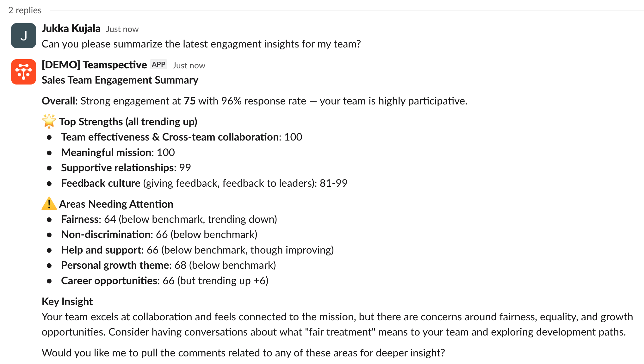Click the Sales Team Engagement Summary heading
Screen dimensions: 644x364
(120, 80)
